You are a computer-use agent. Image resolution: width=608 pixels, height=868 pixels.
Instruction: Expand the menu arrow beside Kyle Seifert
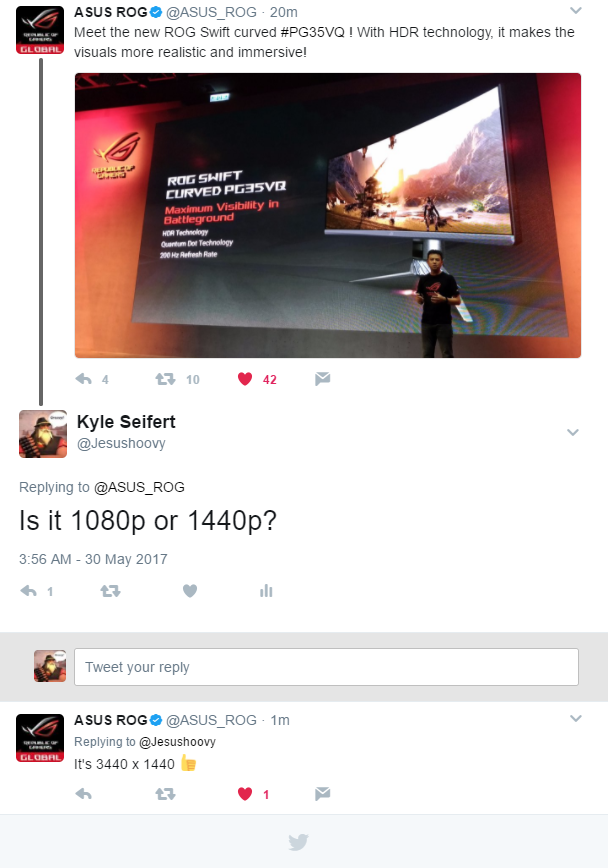573,432
